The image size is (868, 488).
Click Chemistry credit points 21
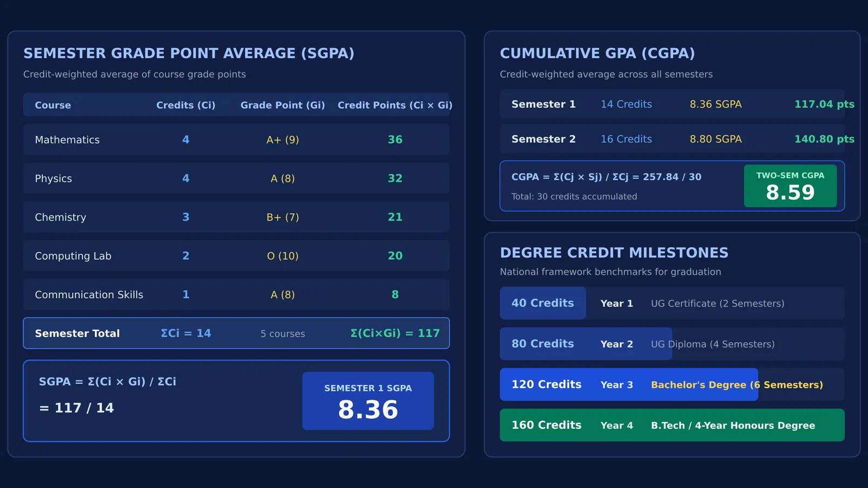pos(395,217)
